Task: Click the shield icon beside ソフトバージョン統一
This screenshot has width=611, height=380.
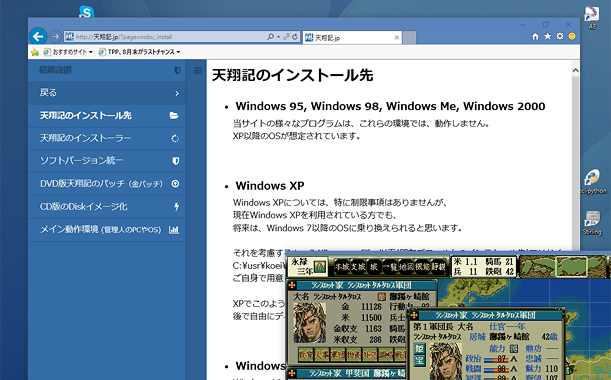Action: [x=176, y=161]
